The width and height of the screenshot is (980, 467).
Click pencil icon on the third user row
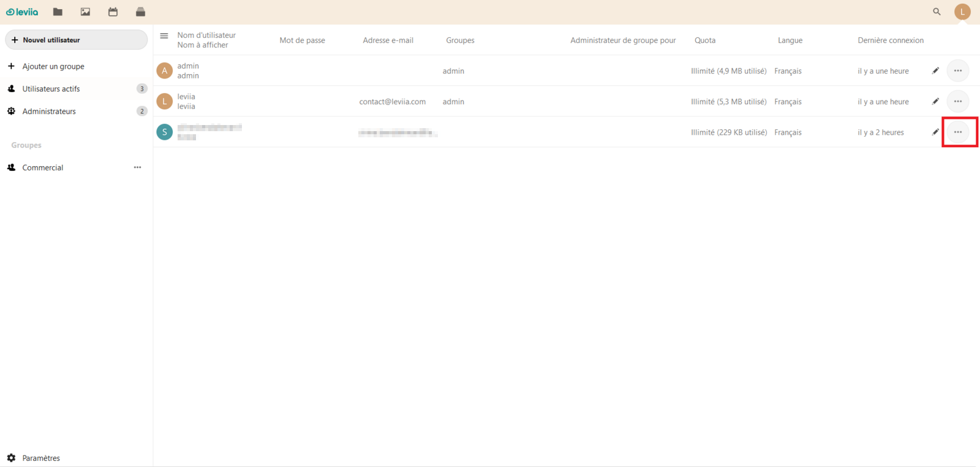(935, 132)
